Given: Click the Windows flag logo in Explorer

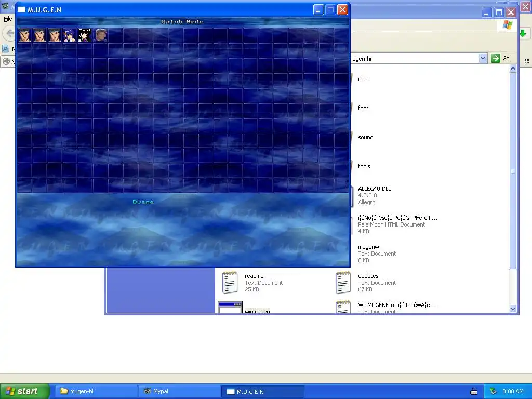Looking at the screenshot, I should click(x=507, y=25).
